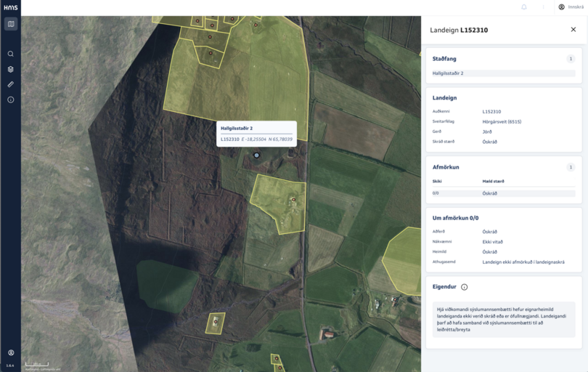This screenshot has width=588, height=372.
Task: Click red marker in parcel below blue marker
Action: click(x=293, y=200)
